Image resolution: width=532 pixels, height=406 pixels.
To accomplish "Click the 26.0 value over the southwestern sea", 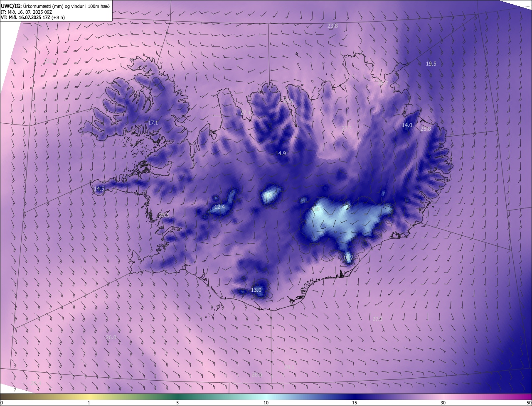I will click(x=111, y=337).
